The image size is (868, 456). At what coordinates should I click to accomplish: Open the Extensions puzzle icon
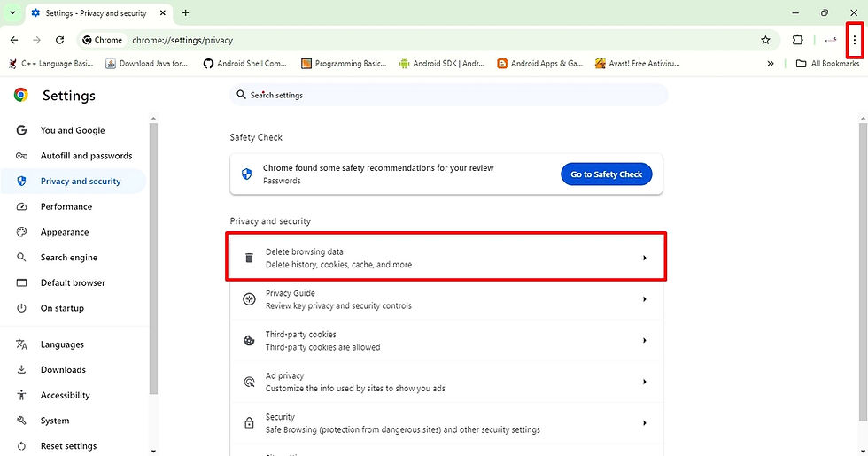pos(797,40)
